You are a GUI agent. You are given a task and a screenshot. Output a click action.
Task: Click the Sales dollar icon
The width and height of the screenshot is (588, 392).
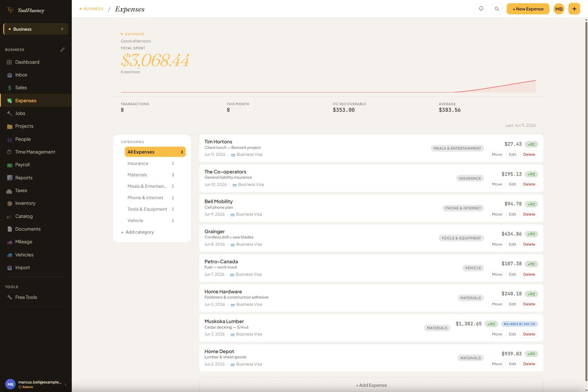[x=9, y=88]
